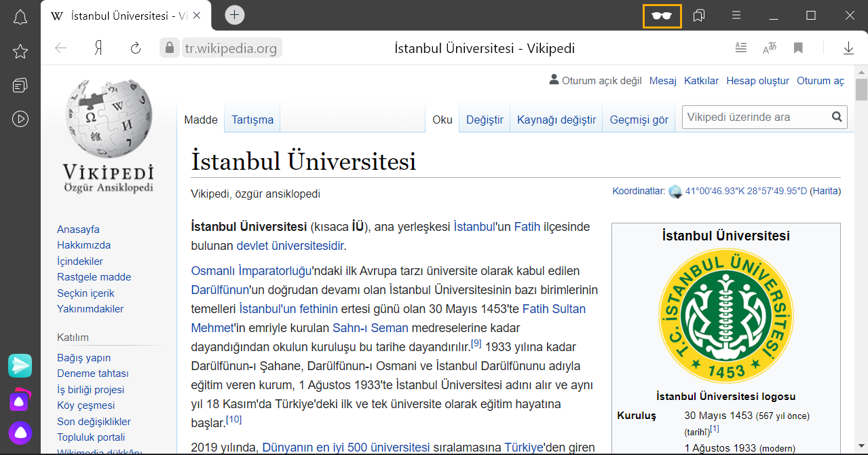Image resolution: width=868 pixels, height=455 pixels.
Task: Open downloads arrow icon
Action: pyautogui.click(x=848, y=48)
